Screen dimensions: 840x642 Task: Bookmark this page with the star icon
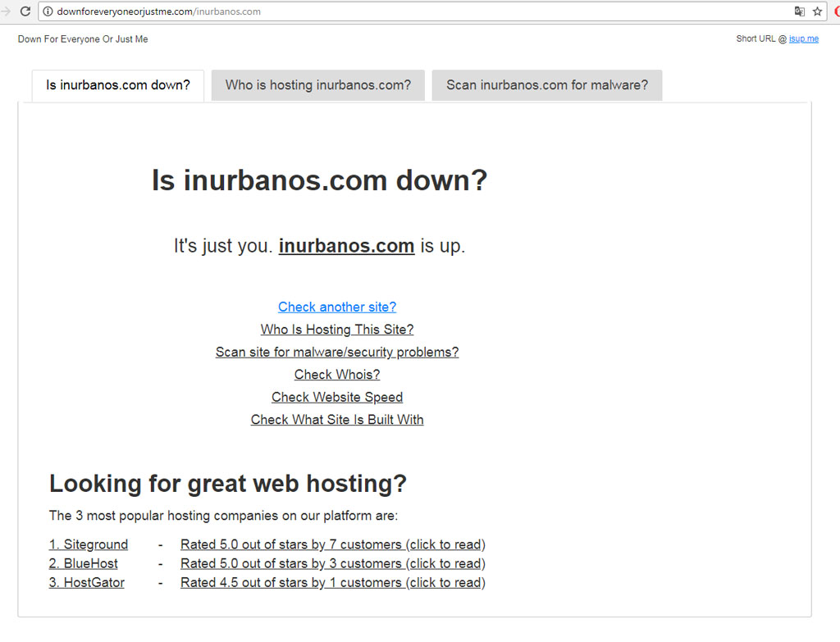817,11
